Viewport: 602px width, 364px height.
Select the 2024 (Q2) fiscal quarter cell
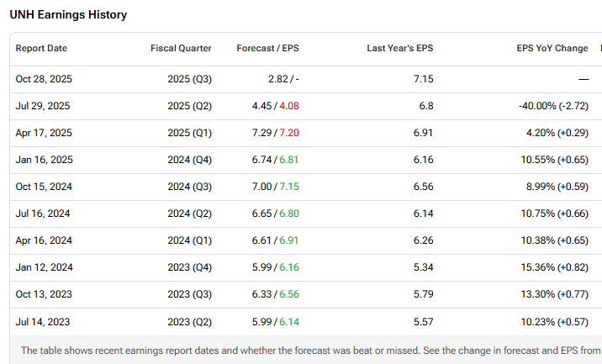point(189,214)
